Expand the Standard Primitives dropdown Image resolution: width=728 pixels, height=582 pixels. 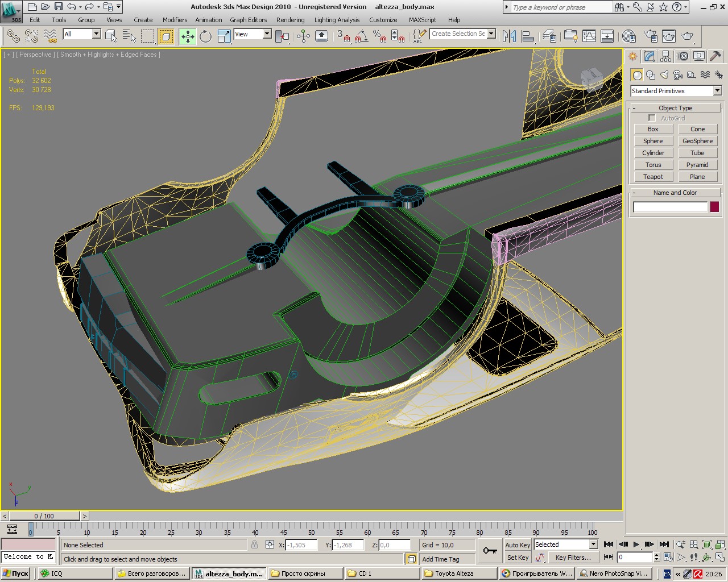717,91
